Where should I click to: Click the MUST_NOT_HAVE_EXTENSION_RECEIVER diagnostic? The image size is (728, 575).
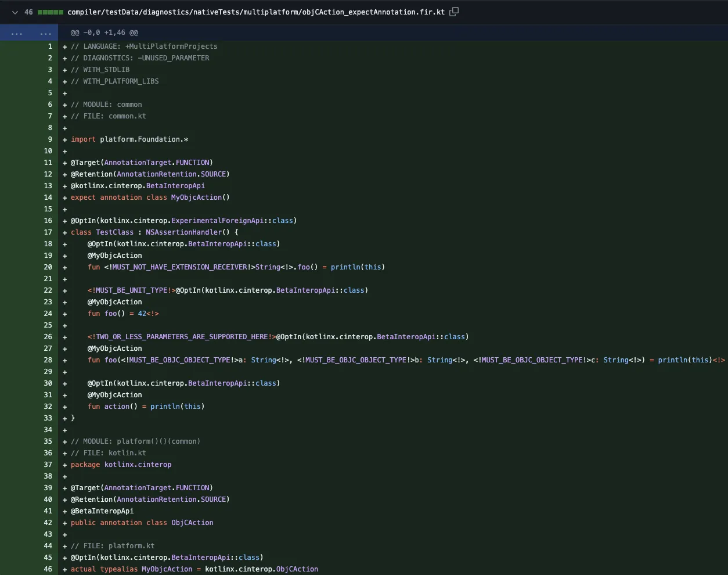[x=179, y=267]
